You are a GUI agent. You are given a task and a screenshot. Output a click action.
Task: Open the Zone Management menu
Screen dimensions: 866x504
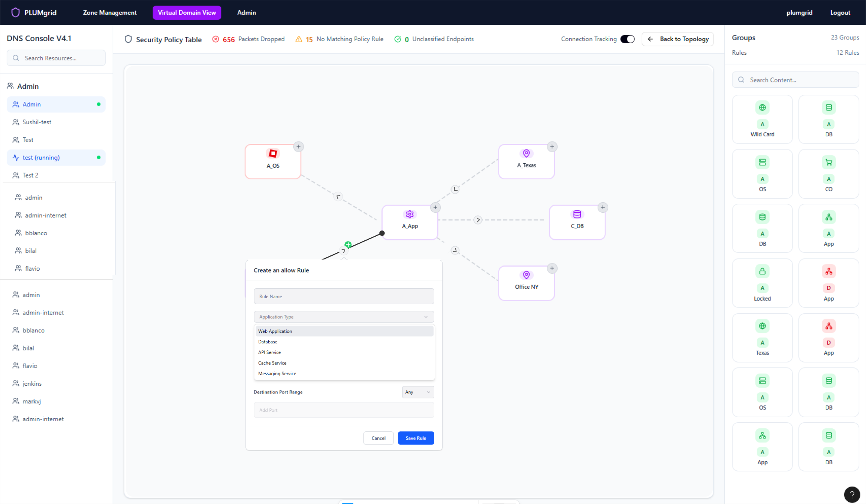(109, 12)
